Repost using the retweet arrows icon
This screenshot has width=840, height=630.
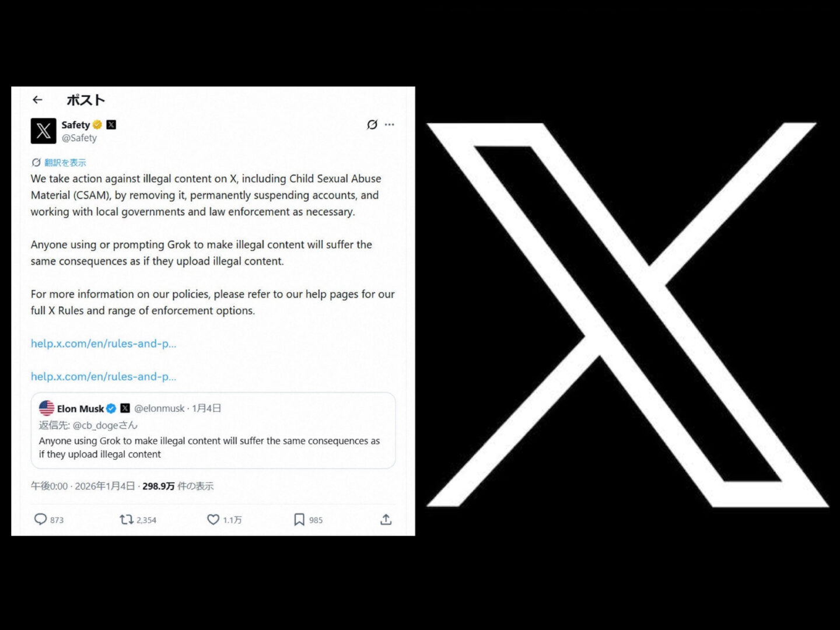click(127, 519)
